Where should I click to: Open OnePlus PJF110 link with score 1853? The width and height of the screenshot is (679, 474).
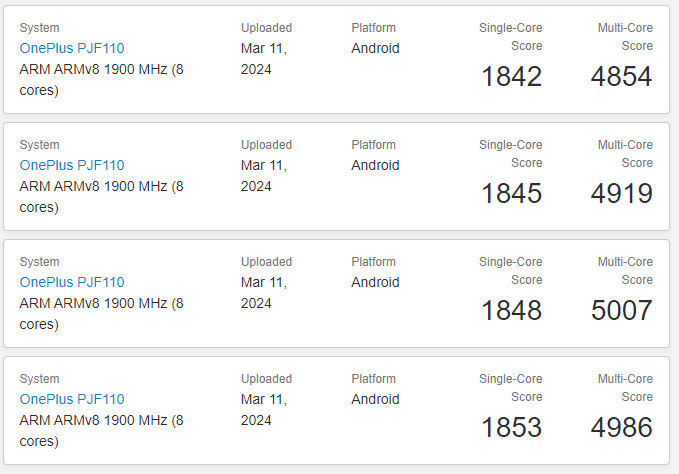tap(72, 399)
